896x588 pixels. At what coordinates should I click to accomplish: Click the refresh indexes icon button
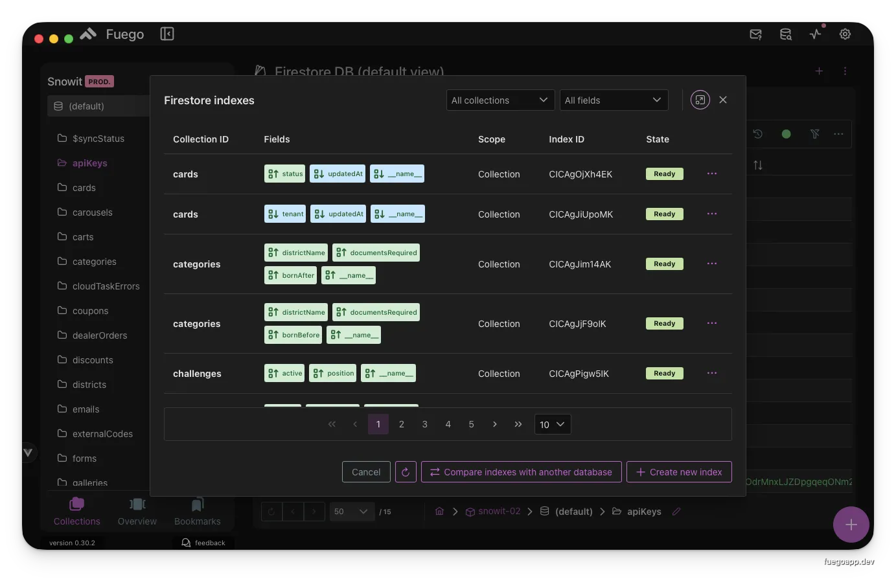tap(406, 472)
